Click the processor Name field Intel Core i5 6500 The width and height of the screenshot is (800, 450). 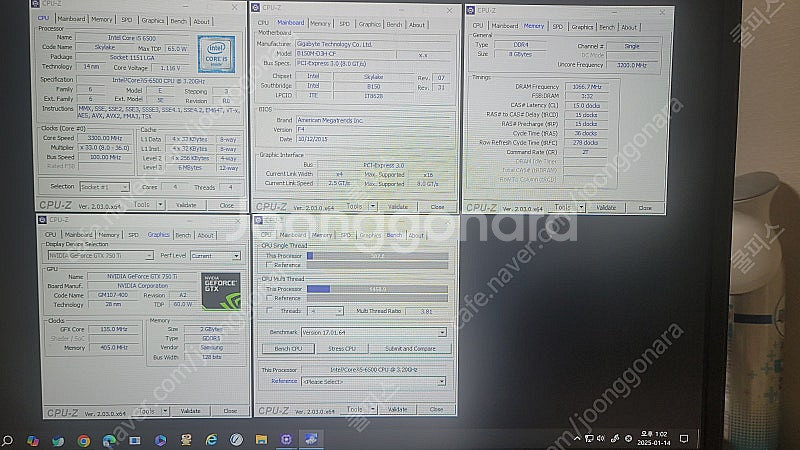coord(132,38)
